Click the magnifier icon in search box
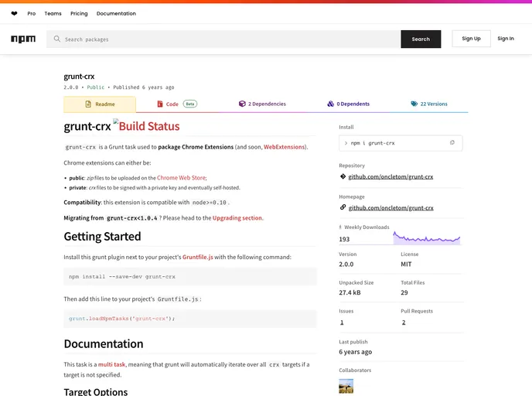Viewport: 532px width, 396px height. 57,39
